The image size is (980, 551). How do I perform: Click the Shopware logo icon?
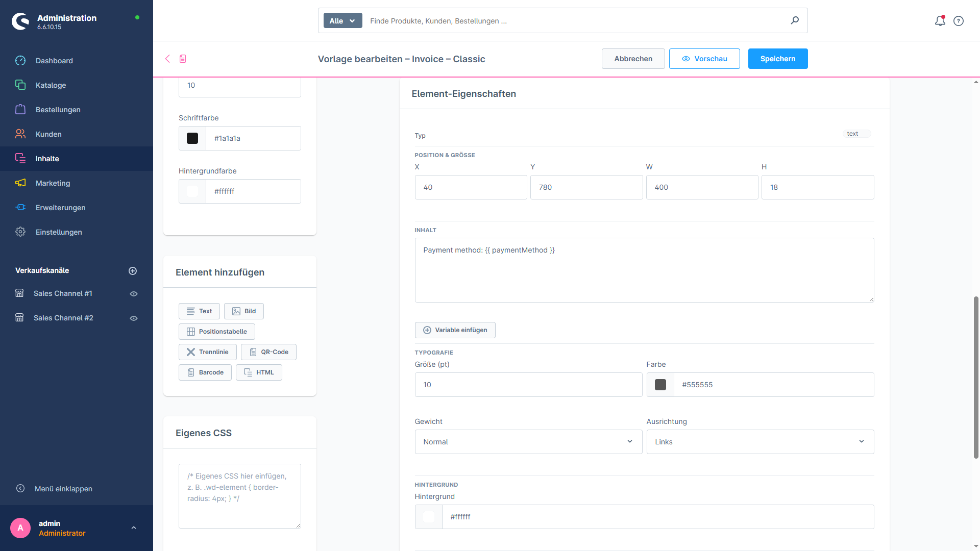point(20,21)
